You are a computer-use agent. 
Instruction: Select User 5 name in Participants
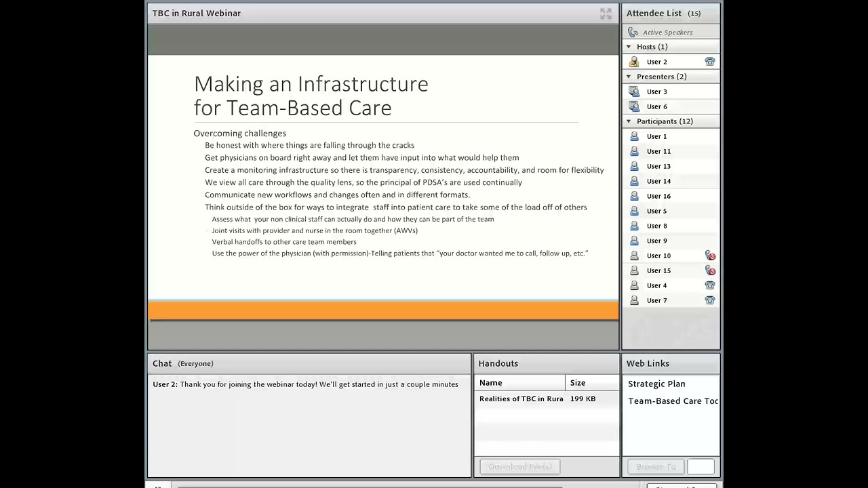click(x=656, y=211)
